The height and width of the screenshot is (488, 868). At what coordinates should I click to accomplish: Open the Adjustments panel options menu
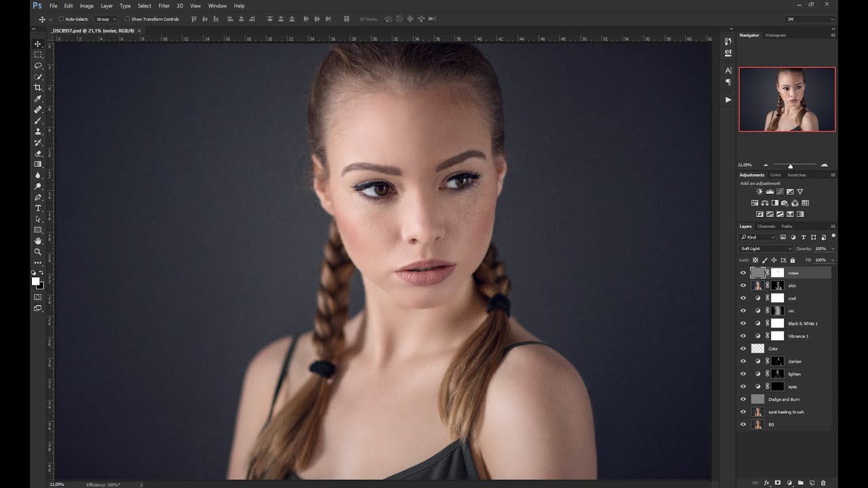(833, 175)
